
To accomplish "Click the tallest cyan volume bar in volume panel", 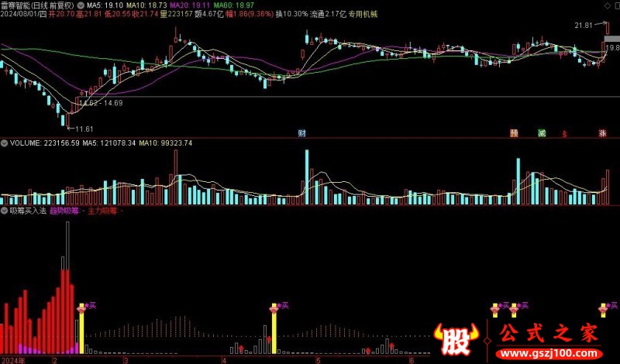I will (x=307, y=177).
